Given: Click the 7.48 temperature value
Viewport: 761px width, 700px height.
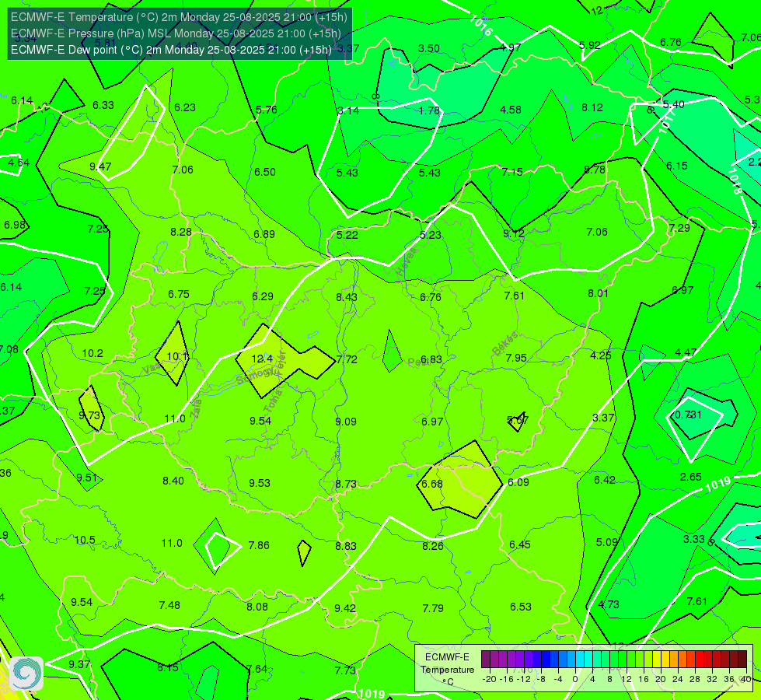Looking at the screenshot, I should click(x=169, y=605).
